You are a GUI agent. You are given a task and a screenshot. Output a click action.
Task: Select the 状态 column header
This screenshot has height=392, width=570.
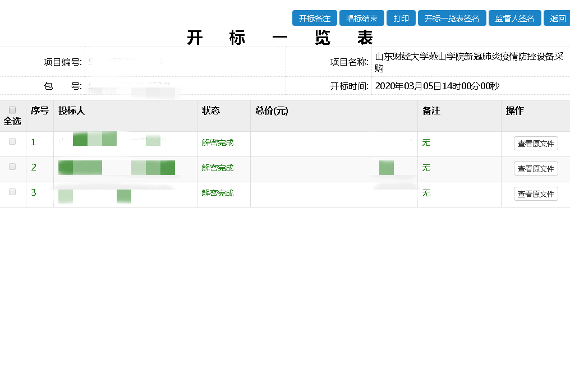(211, 111)
